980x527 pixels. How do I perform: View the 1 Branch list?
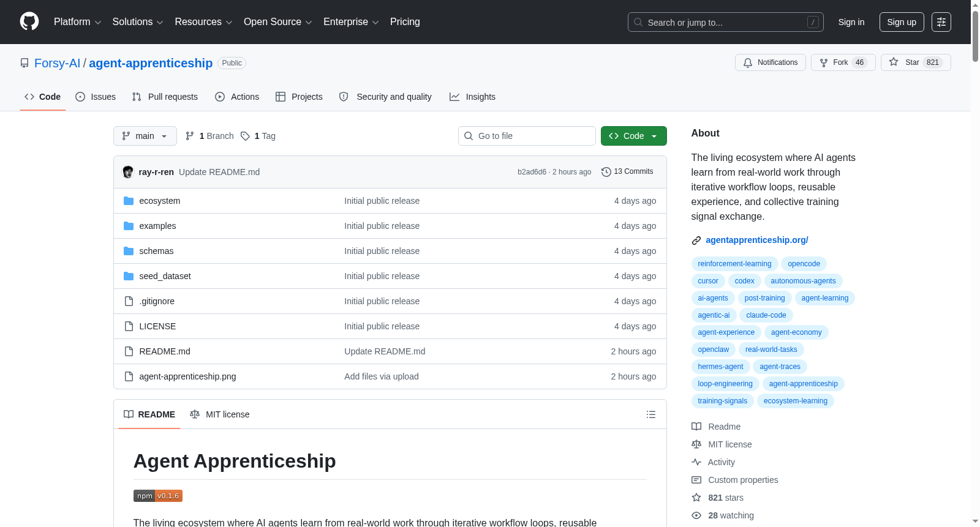click(x=209, y=136)
